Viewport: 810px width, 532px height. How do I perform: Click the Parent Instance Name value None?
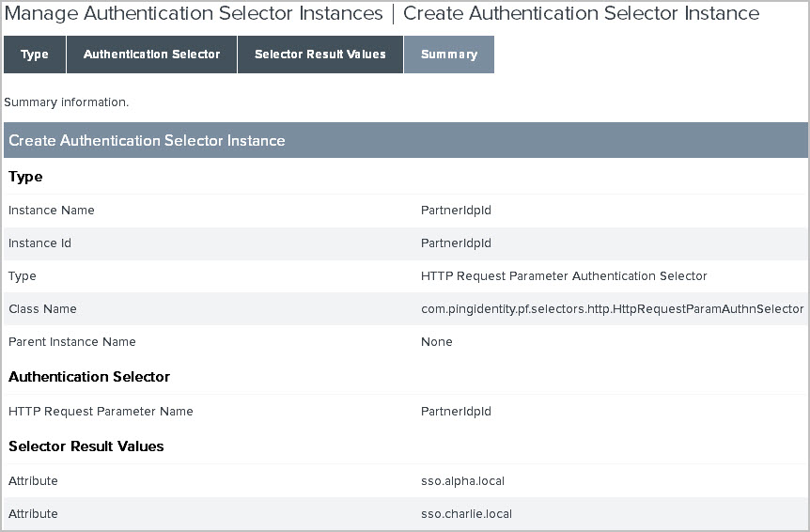pos(437,342)
